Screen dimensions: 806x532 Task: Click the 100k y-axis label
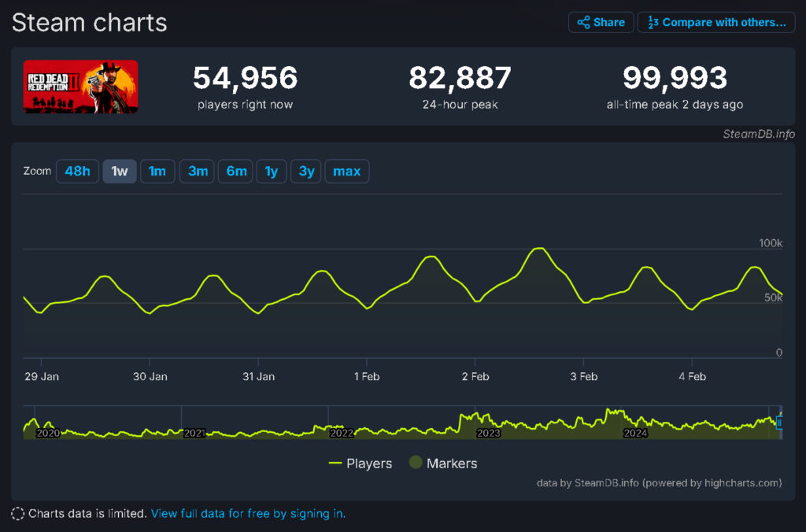click(x=771, y=243)
